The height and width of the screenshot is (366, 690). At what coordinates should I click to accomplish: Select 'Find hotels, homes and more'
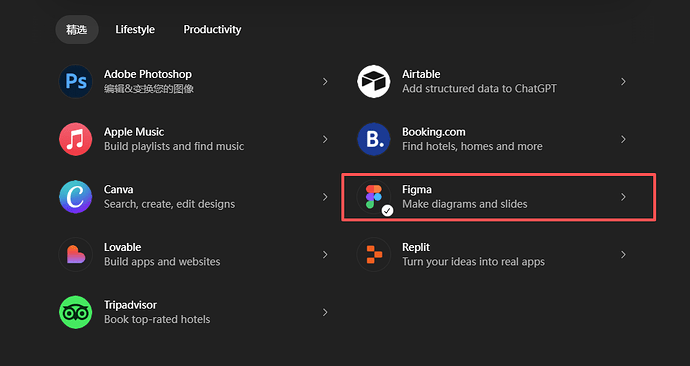click(472, 146)
